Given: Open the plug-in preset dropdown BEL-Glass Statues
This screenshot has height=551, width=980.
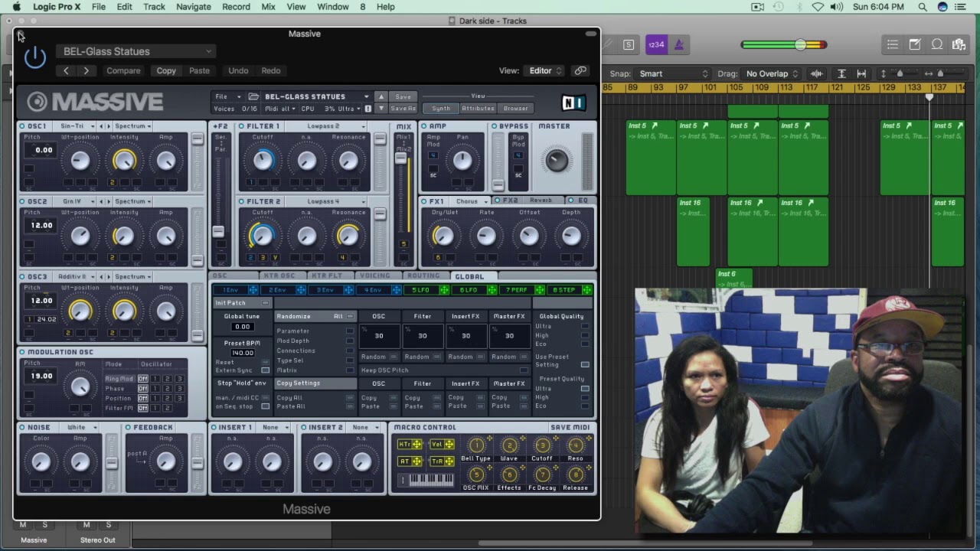Looking at the screenshot, I should click(x=136, y=51).
